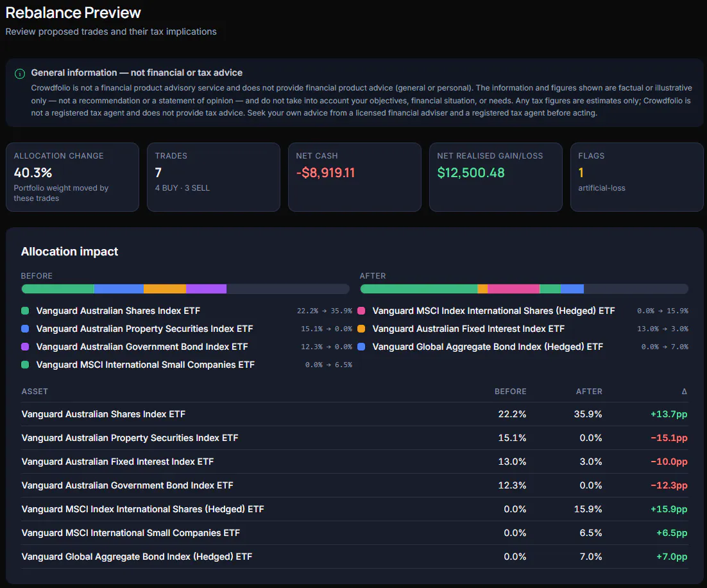The height and width of the screenshot is (588, 707).
Task: Click the largest green segment of the AFTER bar
Action: coord(419,289)
